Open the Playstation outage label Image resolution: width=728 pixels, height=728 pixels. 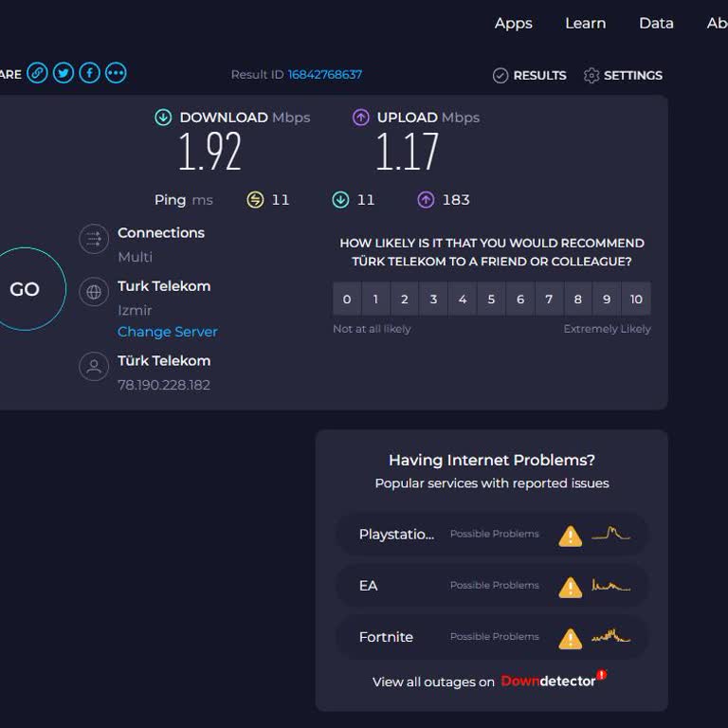pos(396,535)
